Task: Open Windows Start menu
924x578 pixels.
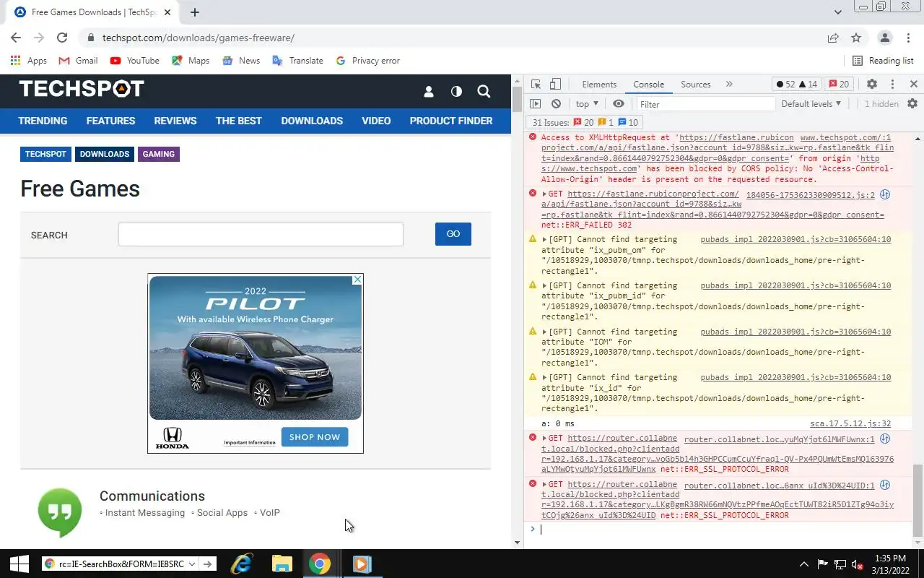Action: point(18,564)
